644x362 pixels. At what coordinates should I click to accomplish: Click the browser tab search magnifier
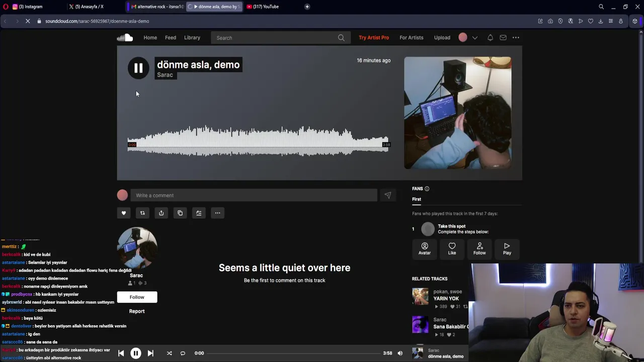(x=601, y=7)
